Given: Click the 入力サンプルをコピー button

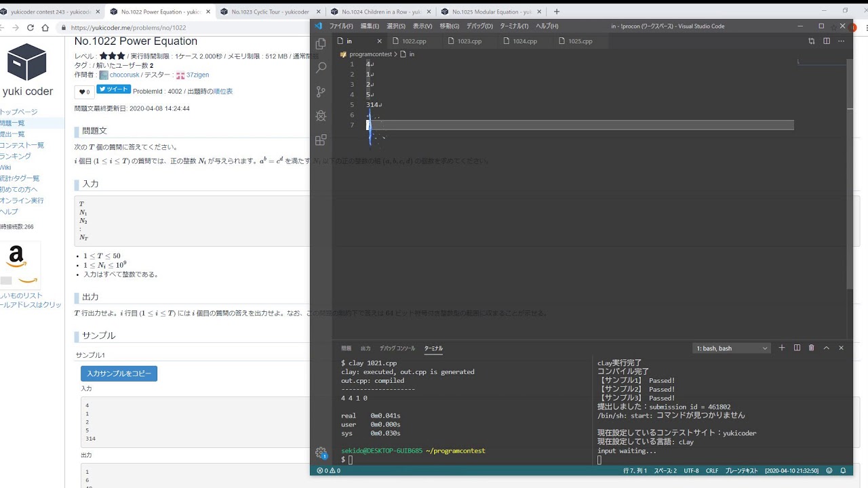Looking at the screenshot, I should coord(119,373).
